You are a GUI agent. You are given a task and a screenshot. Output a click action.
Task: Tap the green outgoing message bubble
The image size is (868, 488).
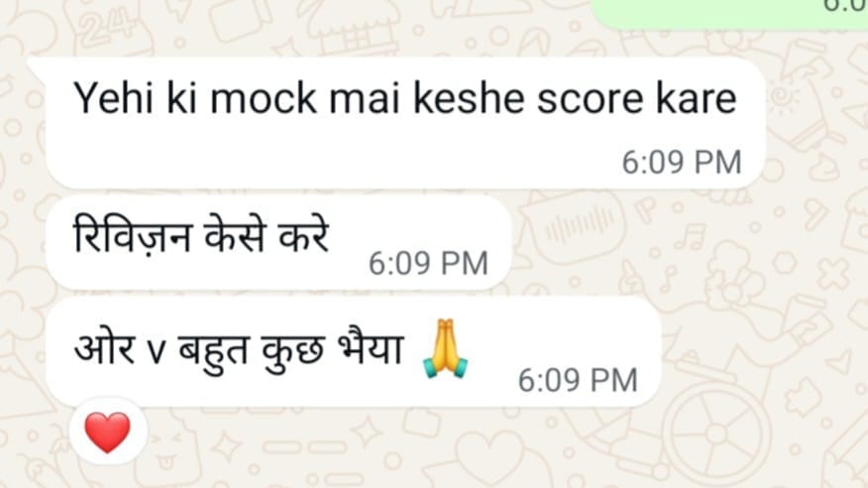tap(729, 14)
